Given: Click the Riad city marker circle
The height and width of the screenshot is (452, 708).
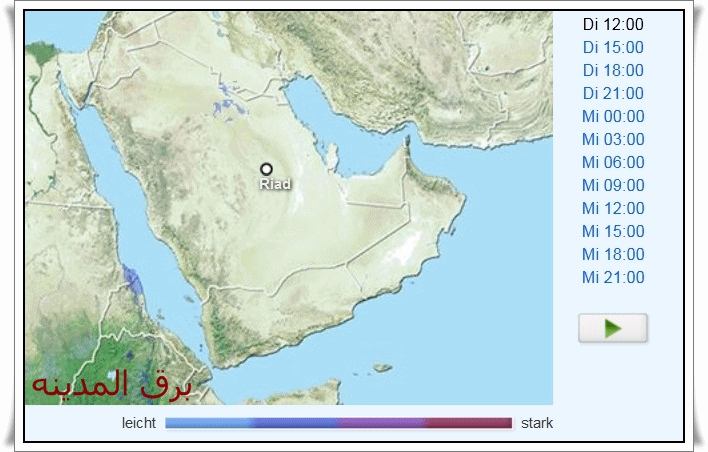Looking at the screenshot, I should point(266,169).
